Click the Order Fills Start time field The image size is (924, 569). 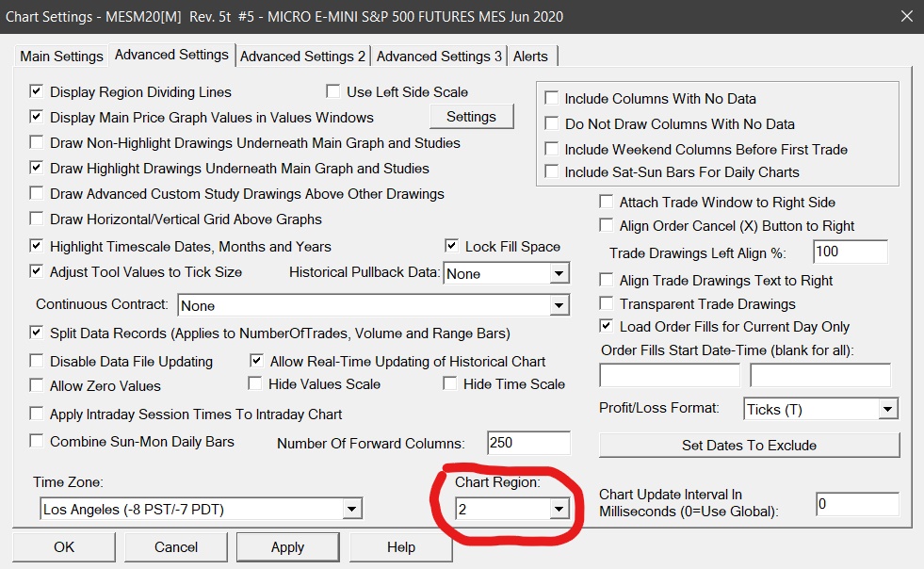click(820, 375)
